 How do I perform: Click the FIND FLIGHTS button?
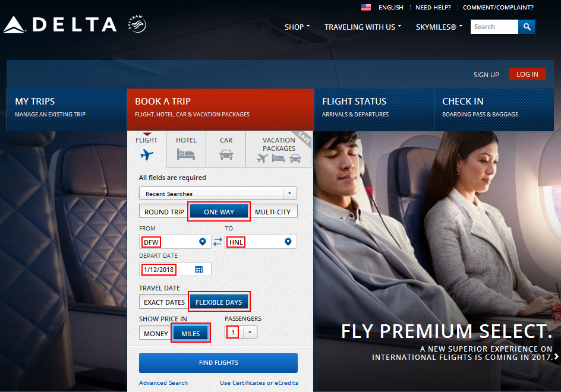[218, 363]
